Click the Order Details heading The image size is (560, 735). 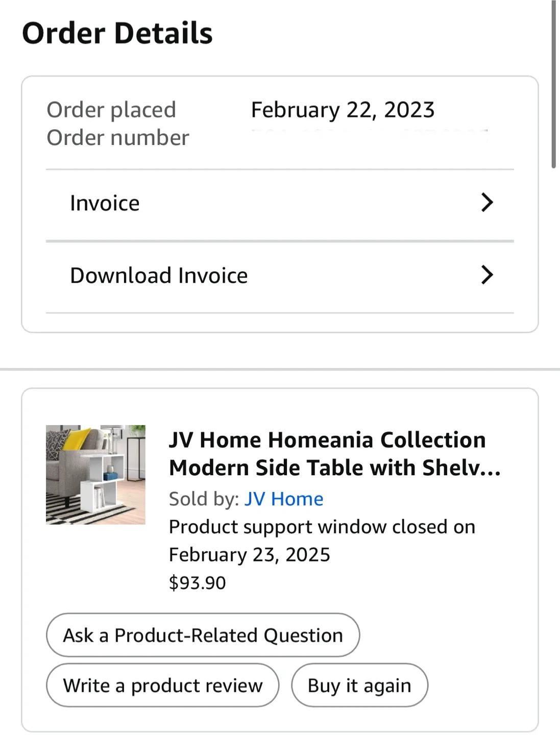coord(117,33)
